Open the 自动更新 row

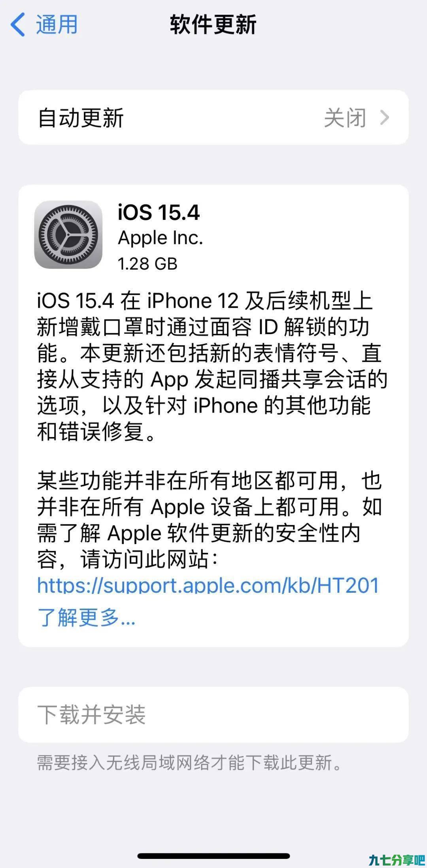tap(213, 117)
